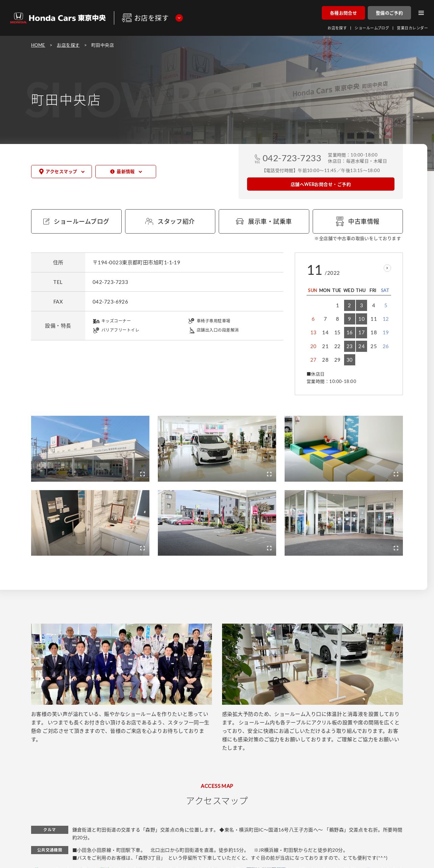Image resolution: width=434 pixels, height=868 pixels.
Task: Click the 町田中央店 page title
Action: tap(66, 100)
